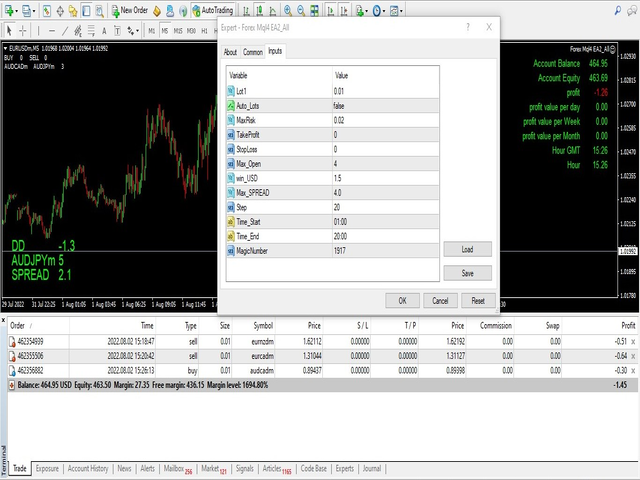The image size is (640, 480).
Task: Tile chart windows icon
Action: point(314,11)
